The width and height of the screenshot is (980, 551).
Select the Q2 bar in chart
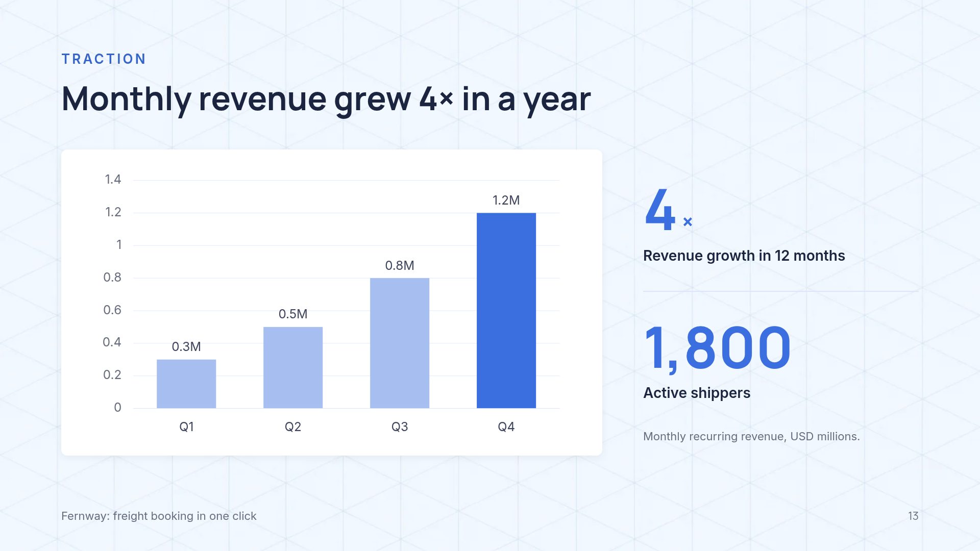click(293, 367)
